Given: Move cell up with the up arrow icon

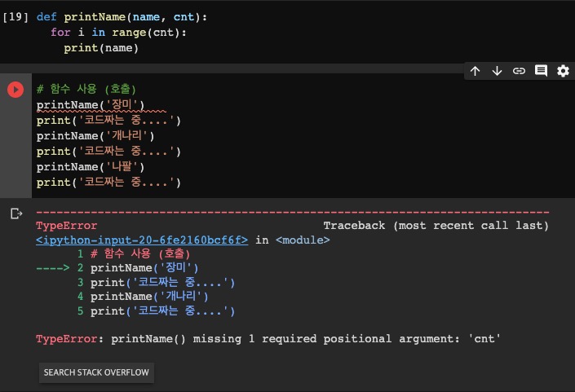Looking at the screenshot, I should [475, 71].
